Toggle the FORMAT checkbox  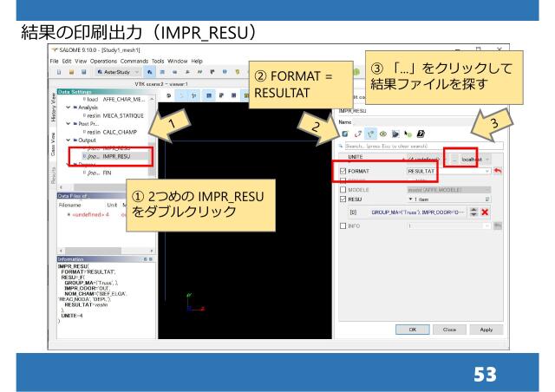click(343, 172)
